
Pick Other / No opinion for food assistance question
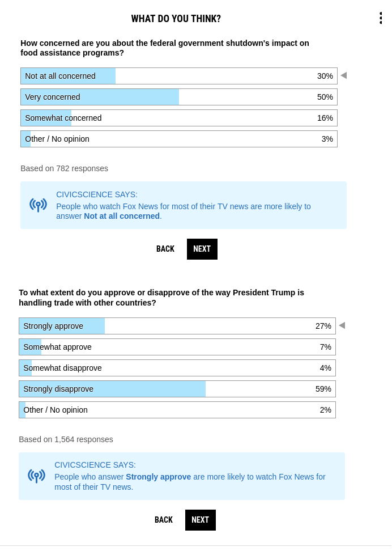pyautogui.click(x=179, y=139)
